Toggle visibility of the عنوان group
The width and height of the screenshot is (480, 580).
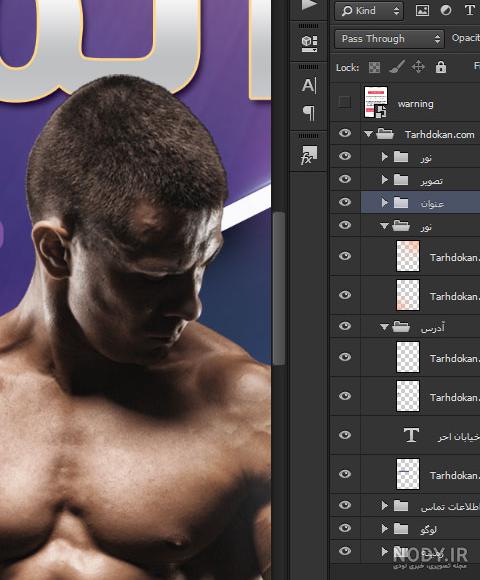click(345, 202)
